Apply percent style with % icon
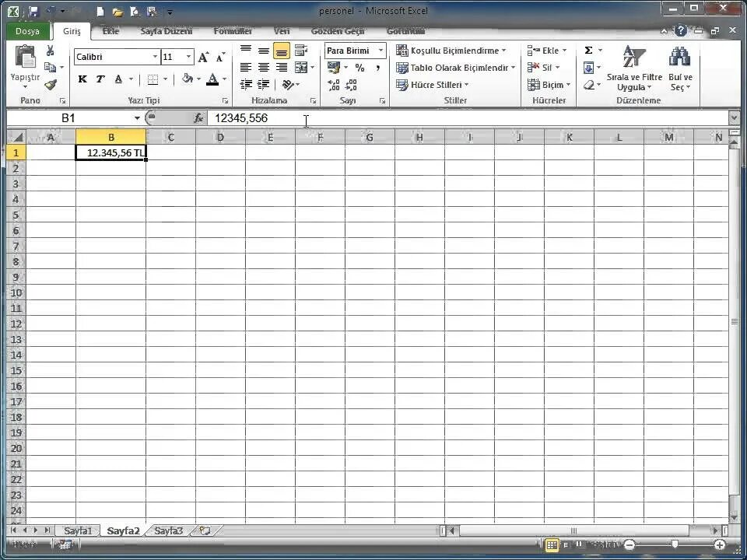This screenshot has height=560, width=747. tap(359, 68)
